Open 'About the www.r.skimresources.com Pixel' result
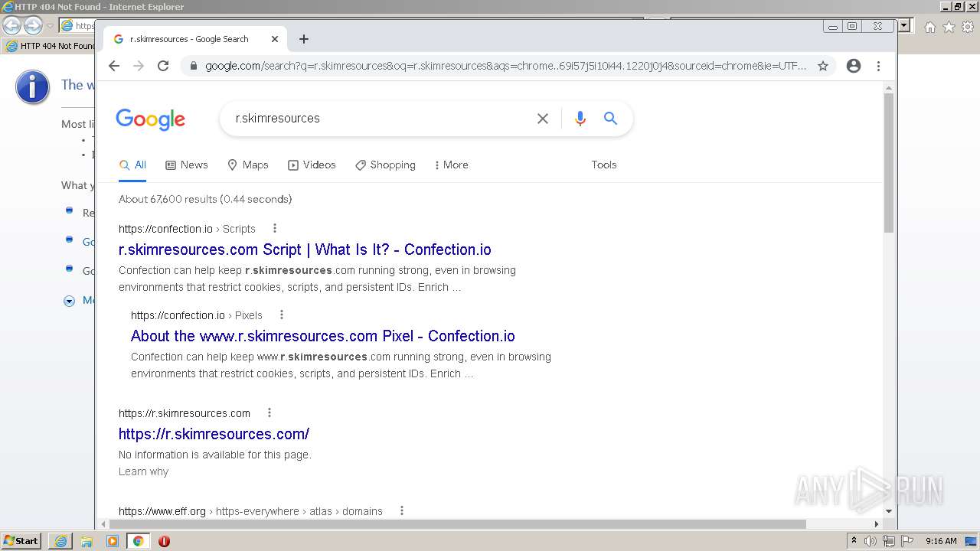Image resolution: width=980 pixels, height=551 pixels. click(x=323, y=336)
